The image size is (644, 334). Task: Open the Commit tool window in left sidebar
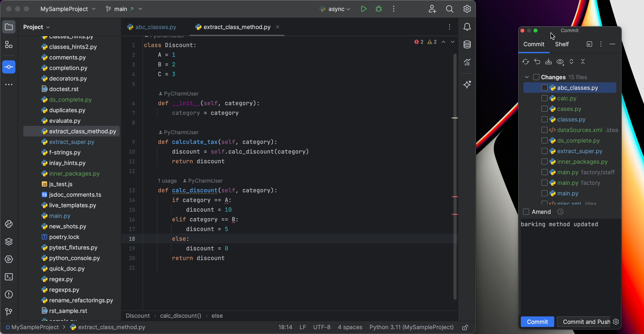[9, 67]
